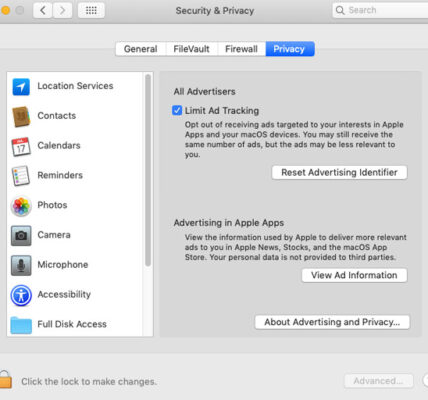
Task: Click the Camera icon in sidebar
Action: [21, 235]
